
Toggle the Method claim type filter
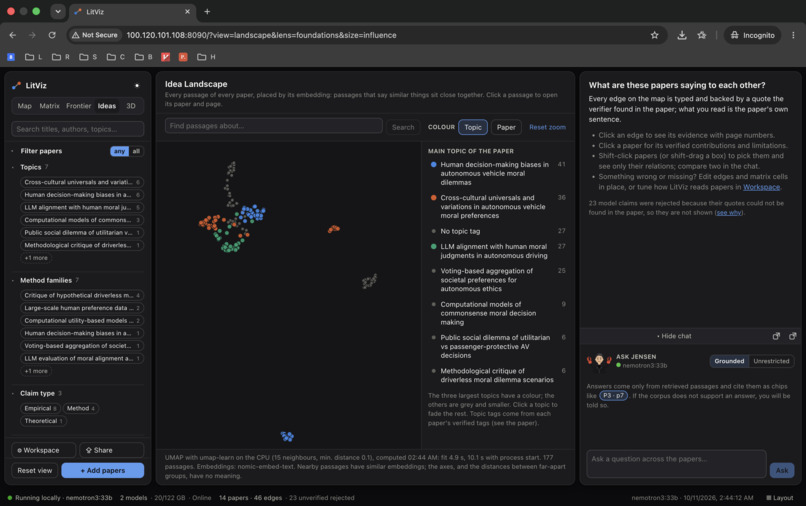coord(81,408)
